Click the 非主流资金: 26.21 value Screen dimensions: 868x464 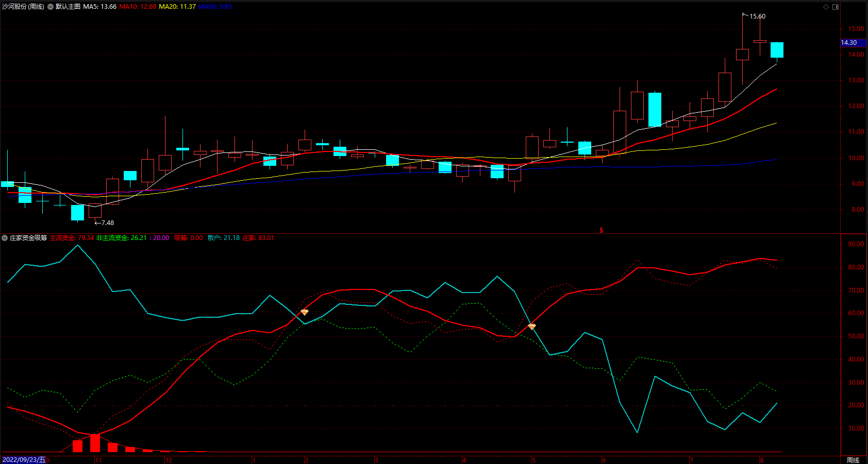(122, 238)
